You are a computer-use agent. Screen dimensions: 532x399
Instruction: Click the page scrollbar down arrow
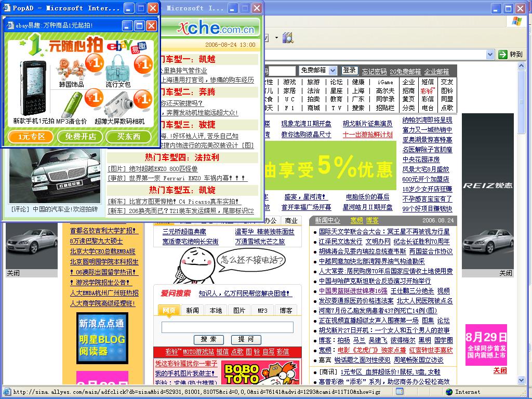(x=522, y=380)
